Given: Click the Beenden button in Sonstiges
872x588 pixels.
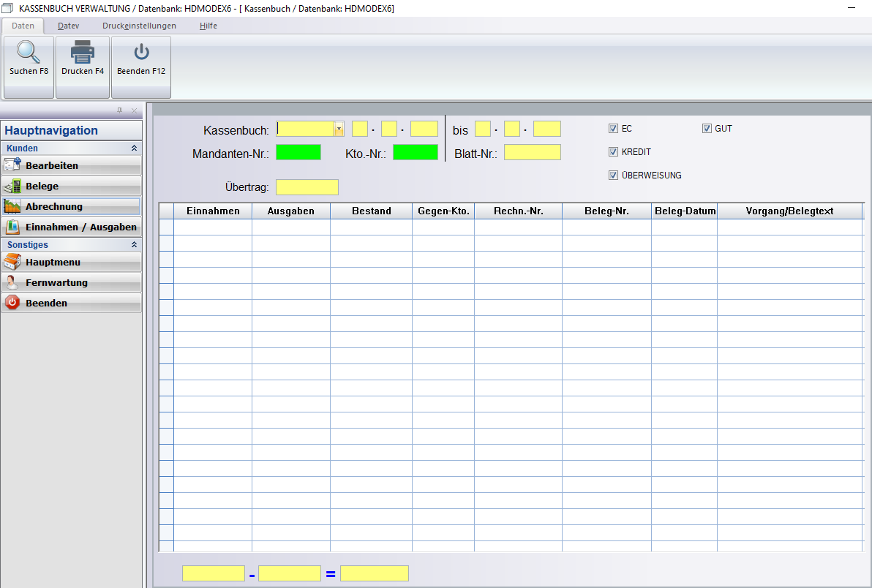Looking at the screenshot, I should (x=71, y=303).
